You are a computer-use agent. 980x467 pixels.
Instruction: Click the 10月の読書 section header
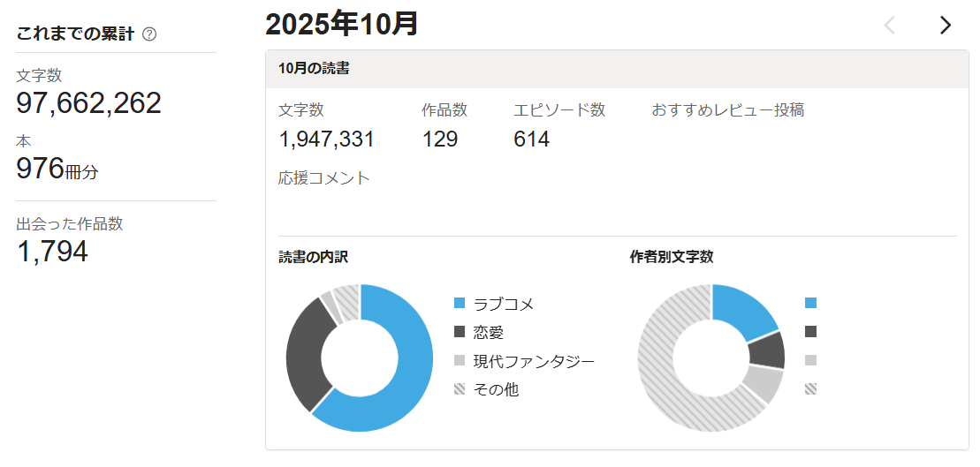pyautogui.click(x=314, y=69)
